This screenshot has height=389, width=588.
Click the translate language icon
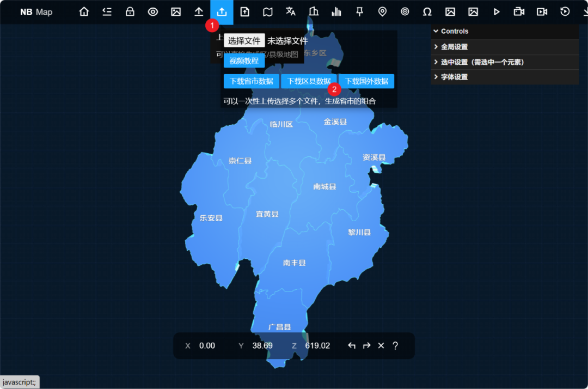pyautogui.click(x=291, y=11)
